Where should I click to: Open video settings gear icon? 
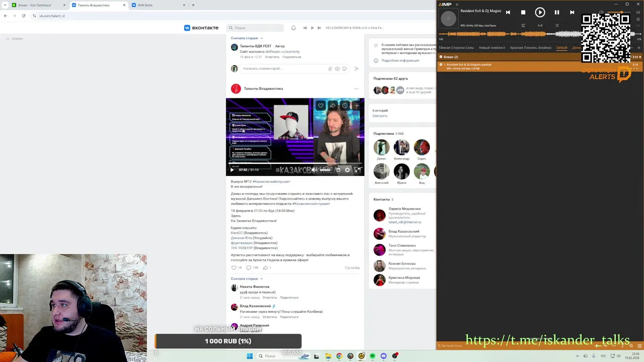(347, 170)
